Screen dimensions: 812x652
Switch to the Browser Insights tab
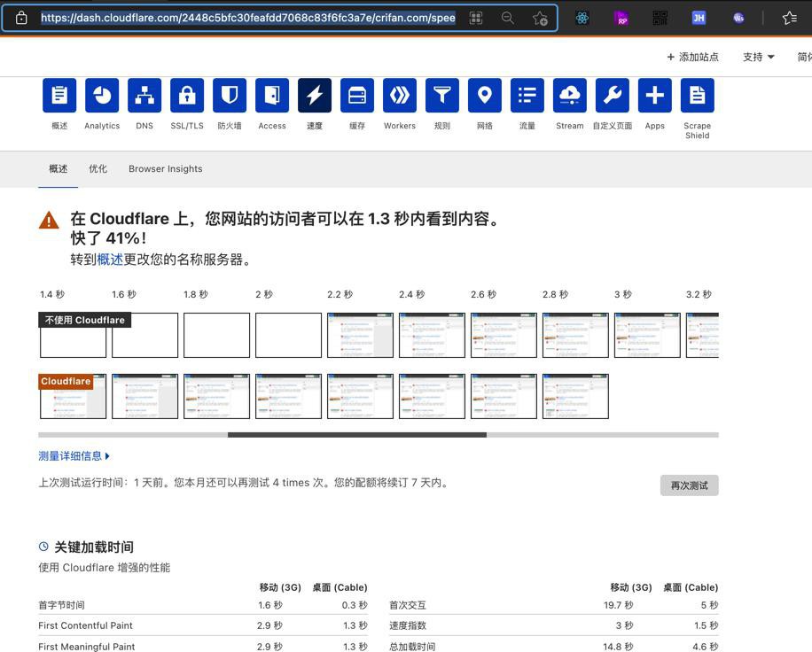coord(165,168)
